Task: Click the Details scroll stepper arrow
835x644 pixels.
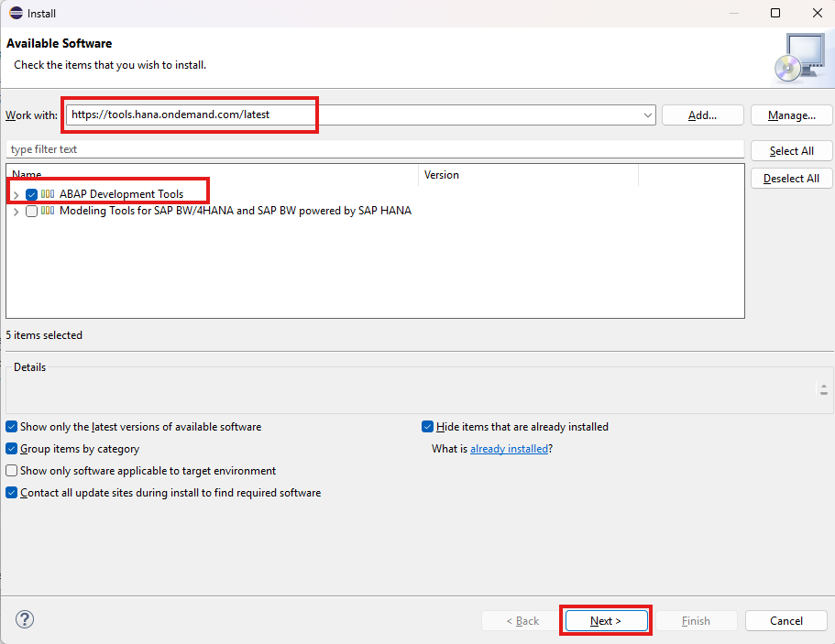Action: click(x=823, y=389)
